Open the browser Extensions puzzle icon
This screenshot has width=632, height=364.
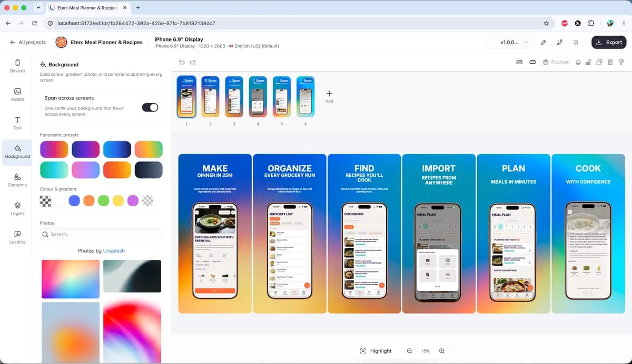coord(591,23)
